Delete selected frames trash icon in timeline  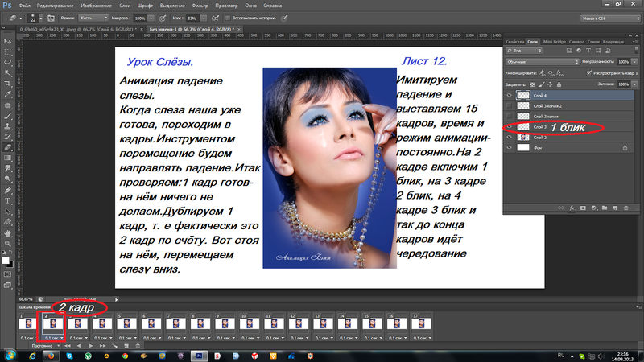pyautogui.click(x=138, y=346)
